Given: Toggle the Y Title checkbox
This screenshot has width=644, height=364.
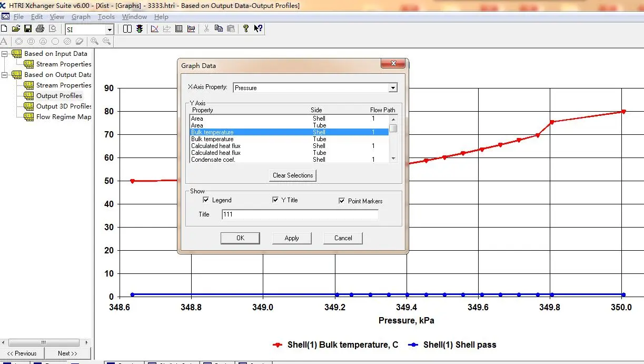Looking at the screenshot, I should pos(275,200).
